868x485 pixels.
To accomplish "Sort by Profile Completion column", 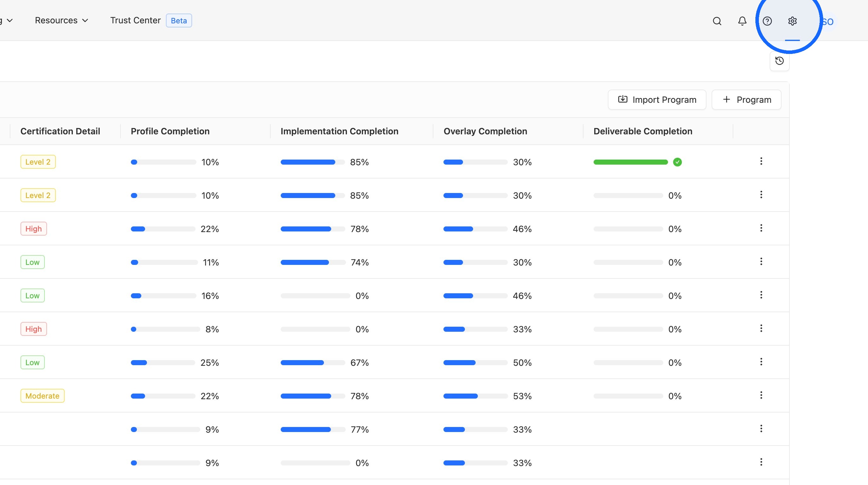I will coord(170,131).
